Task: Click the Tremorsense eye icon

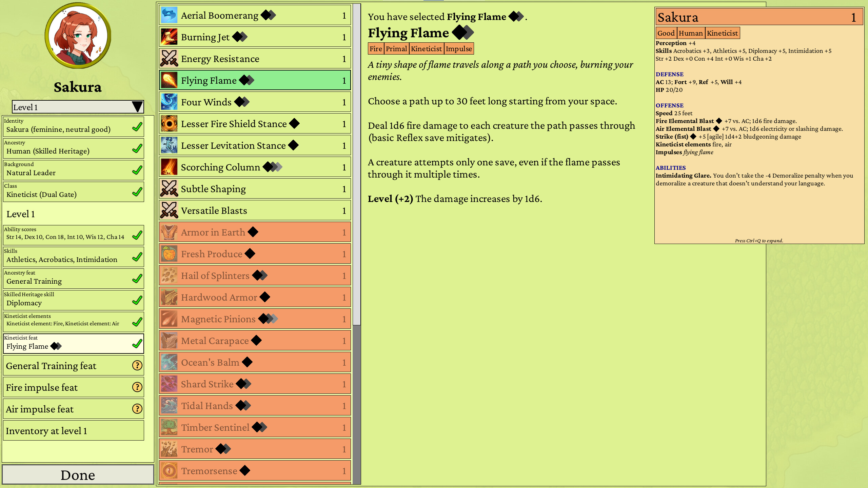Action: click(169, 470)
